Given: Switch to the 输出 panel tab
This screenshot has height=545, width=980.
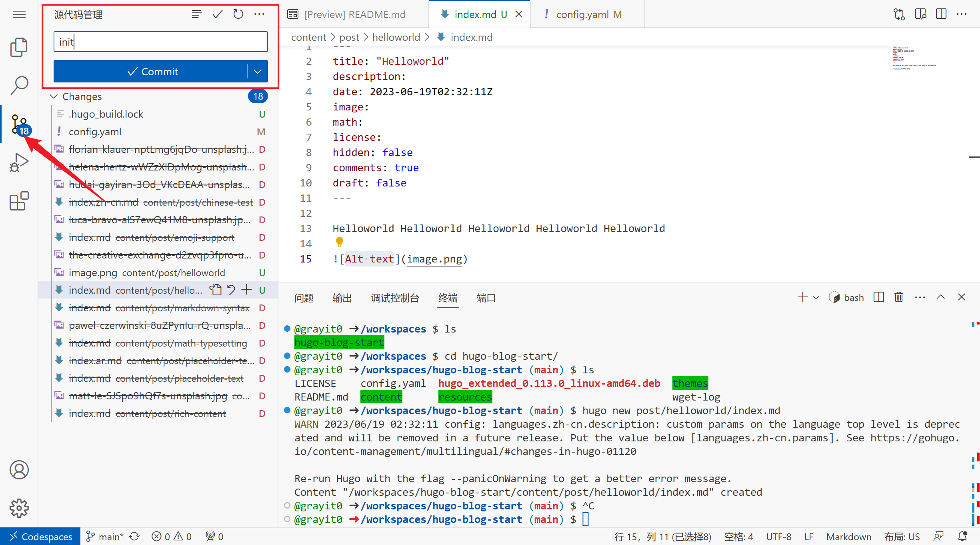Looking at the screenshot, I should (x=342, y=298).
